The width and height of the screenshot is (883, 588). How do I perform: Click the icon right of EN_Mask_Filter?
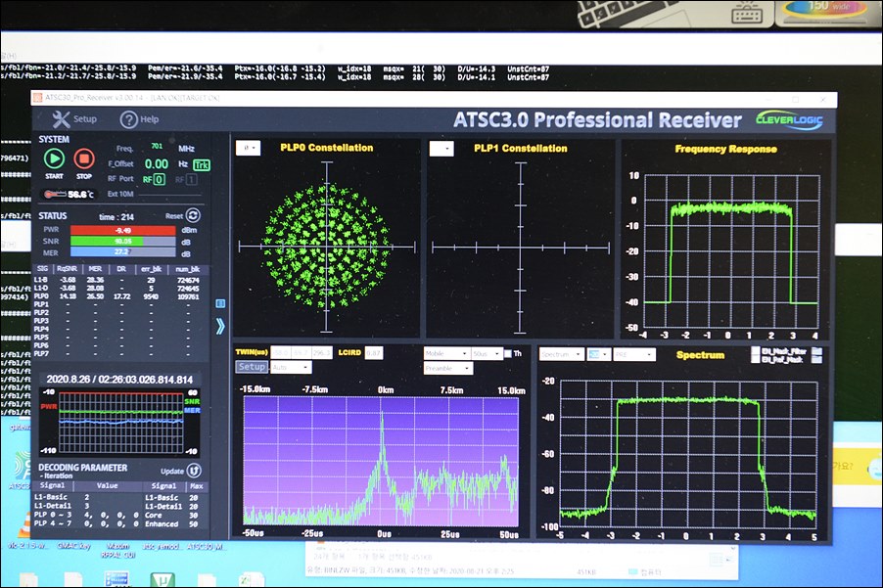816,351
